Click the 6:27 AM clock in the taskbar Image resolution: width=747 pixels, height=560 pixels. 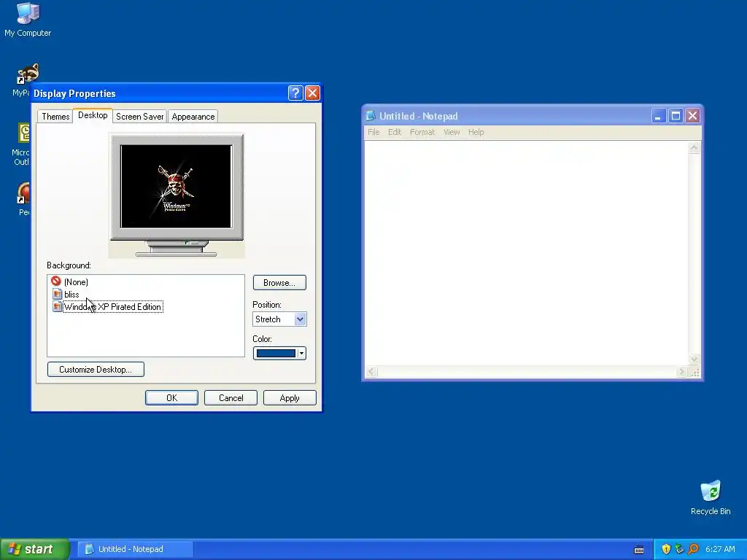pyautogui.click(x=720, y=549)
